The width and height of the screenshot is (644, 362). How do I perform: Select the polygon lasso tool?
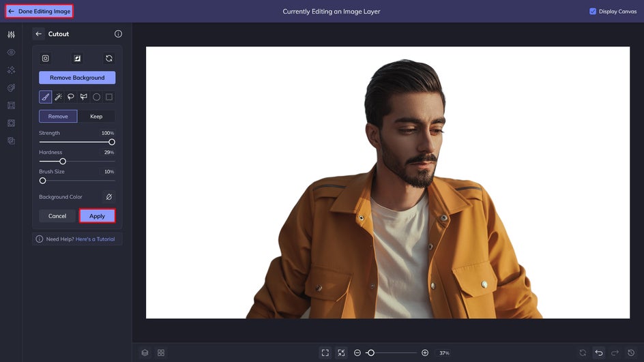tap(84, 97)
